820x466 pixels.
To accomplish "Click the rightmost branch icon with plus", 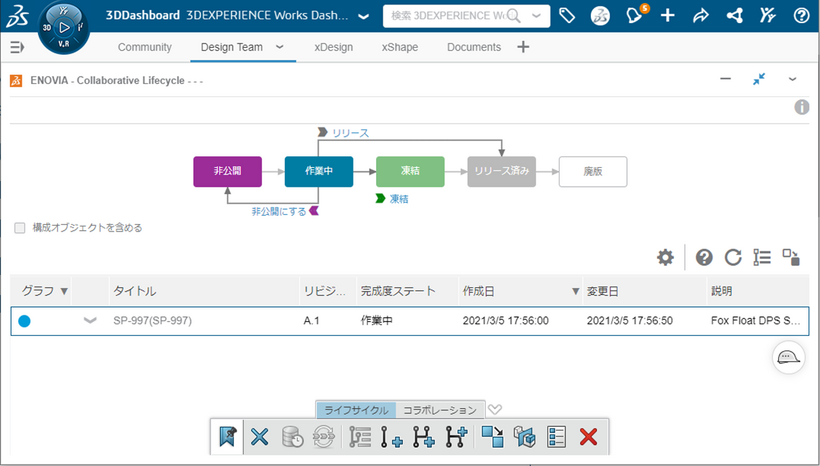I will (456, 437).
